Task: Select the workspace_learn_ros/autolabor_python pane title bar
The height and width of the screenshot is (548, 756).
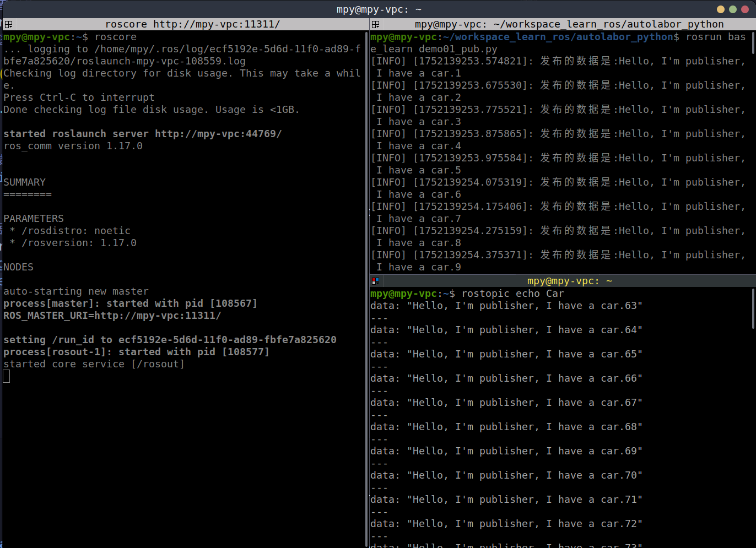Action: click(569, 24)
